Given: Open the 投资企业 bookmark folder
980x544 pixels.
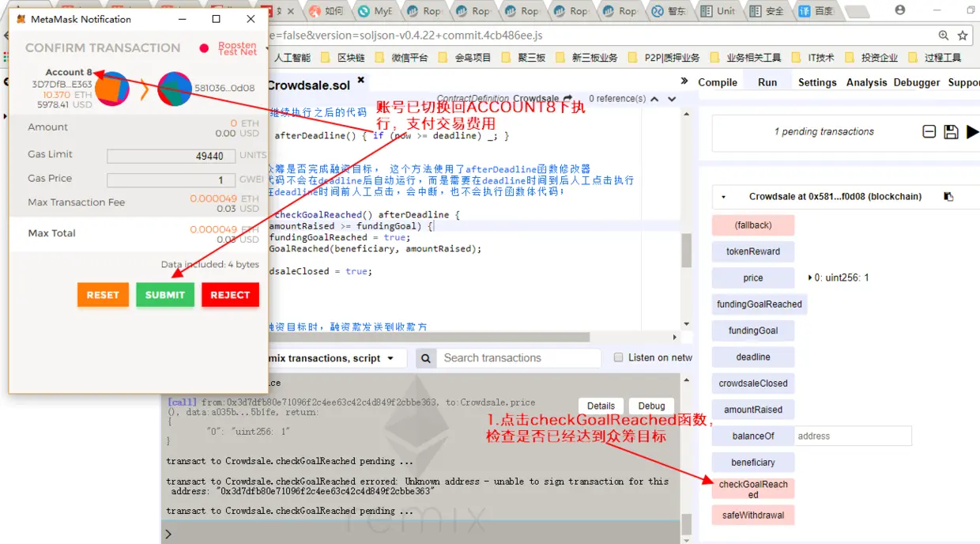Looking at the screenshot, I should coord(871,58).
